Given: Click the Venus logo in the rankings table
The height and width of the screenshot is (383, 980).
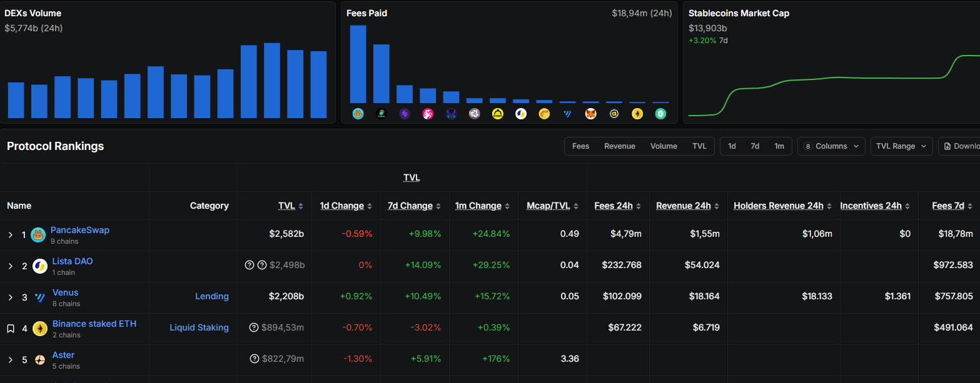Looking at the screenshot, I should [40, 297].
